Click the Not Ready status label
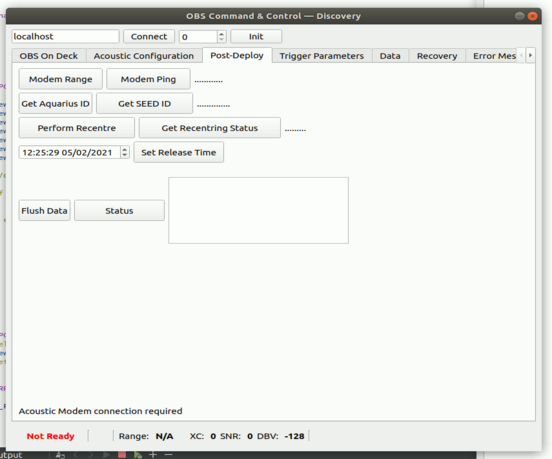The width and height of the screenshot is (552, 459). (x=50, y=436)
